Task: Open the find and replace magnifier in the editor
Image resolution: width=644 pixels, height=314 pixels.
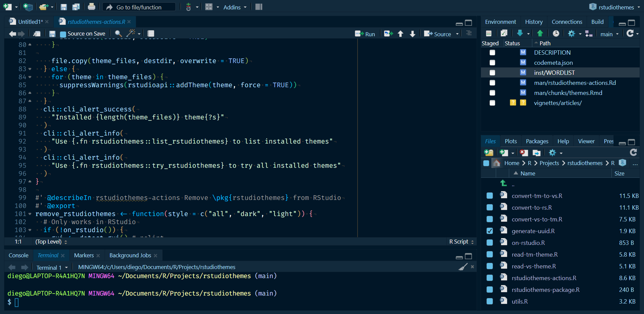Action: [x=118, y=34]
